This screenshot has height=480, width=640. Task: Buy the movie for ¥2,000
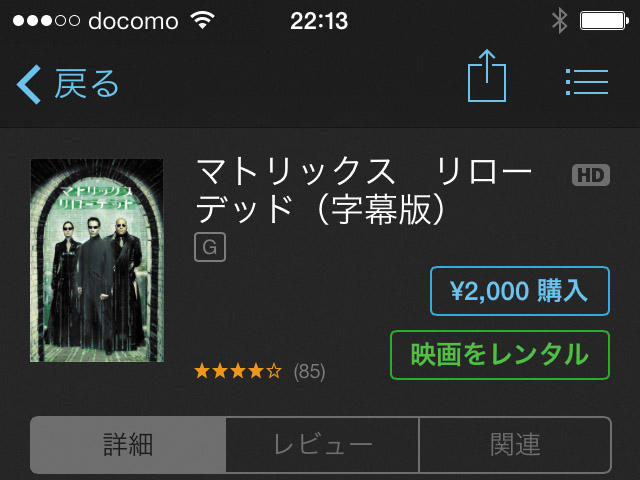[x=520, y=291]
